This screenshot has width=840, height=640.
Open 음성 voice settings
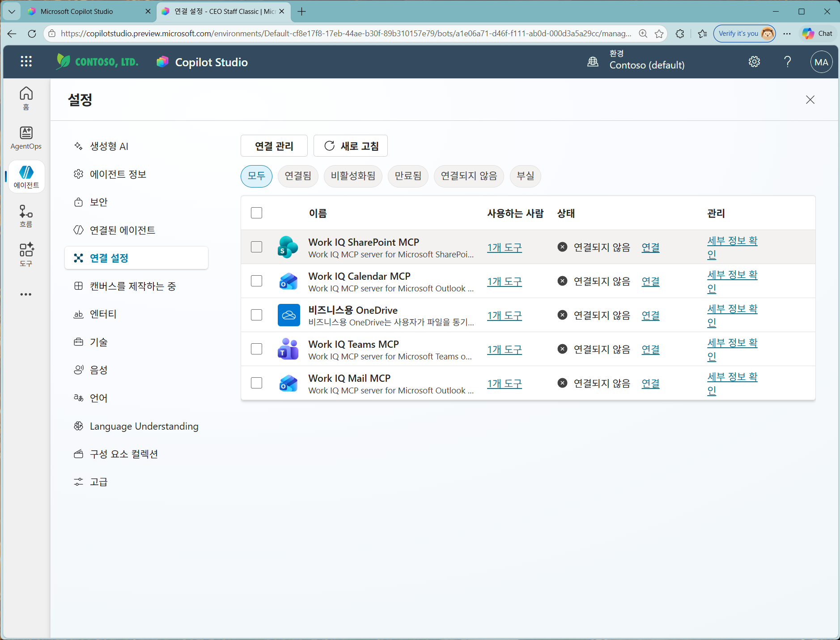(136, 370)
